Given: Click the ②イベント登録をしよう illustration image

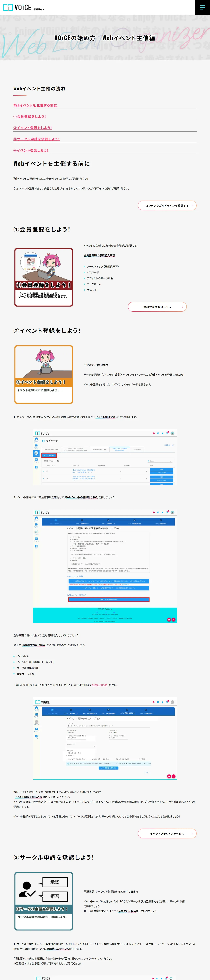Looking at the screenshot, I should tap(44, 374).
